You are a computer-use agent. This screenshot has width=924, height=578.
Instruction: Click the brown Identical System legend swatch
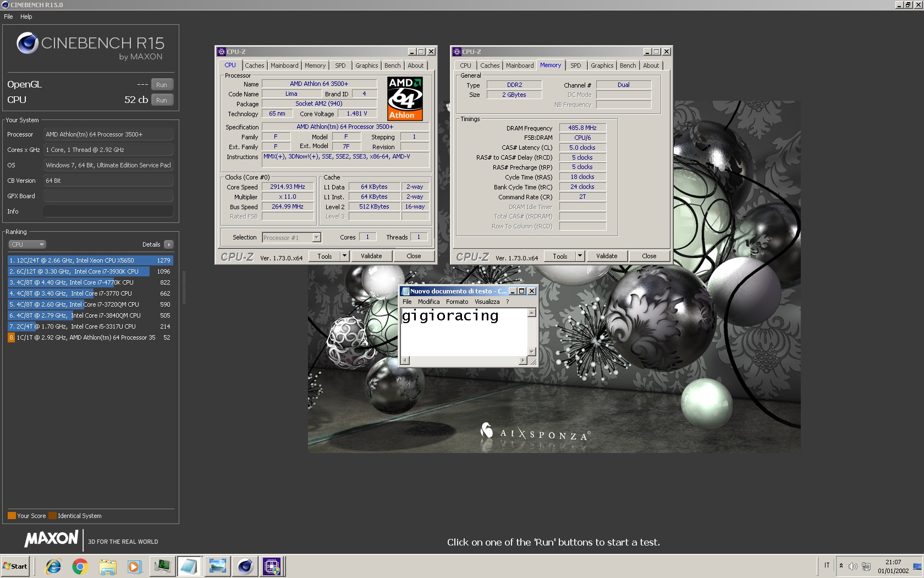tap(52, 516)
